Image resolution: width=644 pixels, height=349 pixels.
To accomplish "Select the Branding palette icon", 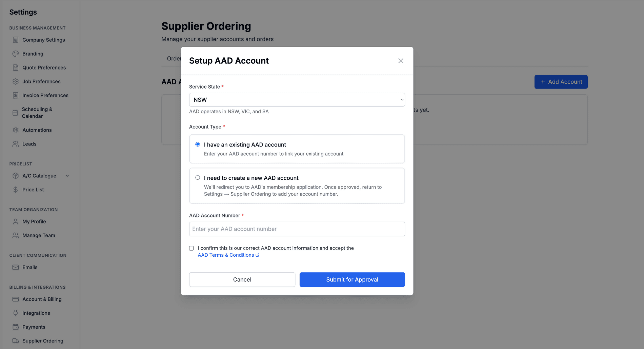I will pos(16,54).
